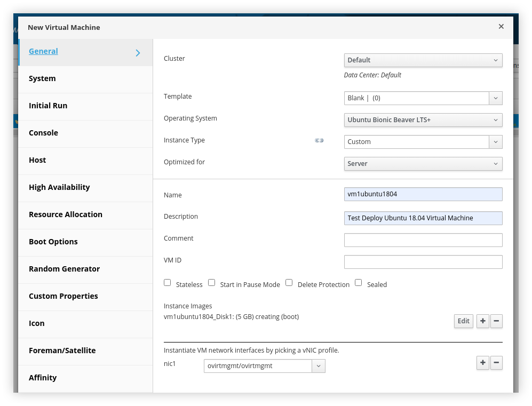The width and height of the screenshot is (532, 406).
Task: Check Start in Pause Mode
Action: click(x=212, y=283)
